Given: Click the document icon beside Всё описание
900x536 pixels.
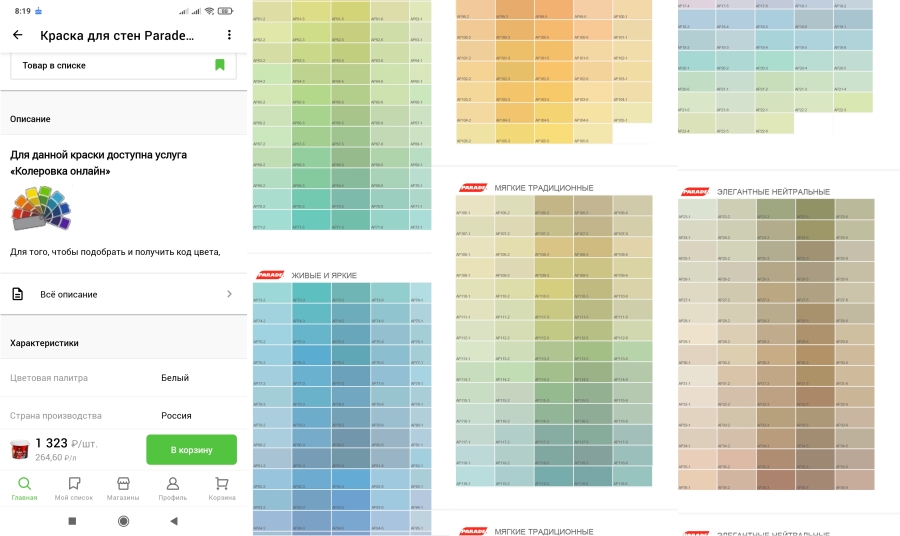Looking at the screenshot, I should click(x=18, y=294).
